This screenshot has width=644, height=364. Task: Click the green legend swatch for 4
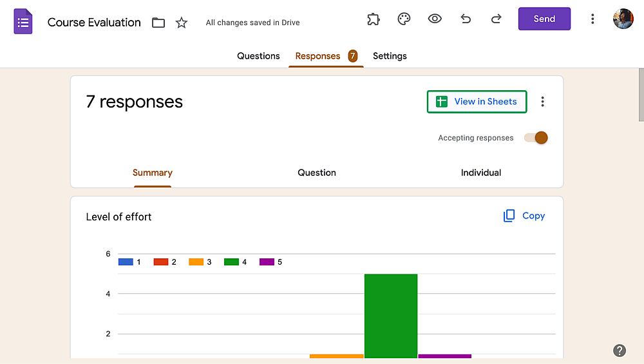[x=232, y=262]
